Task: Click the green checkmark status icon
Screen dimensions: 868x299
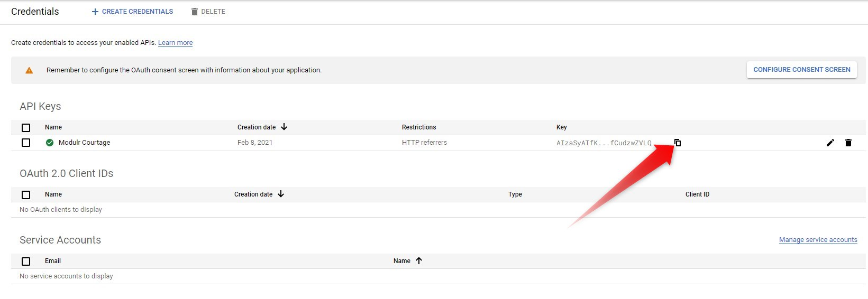Action: (x=50, y=143)
